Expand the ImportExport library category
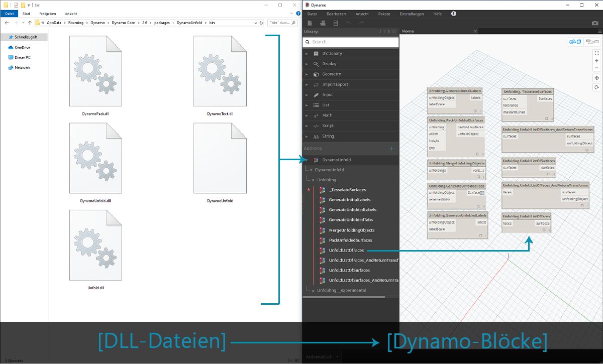Viewport: 603px width, 364px height. coord(351,84)
